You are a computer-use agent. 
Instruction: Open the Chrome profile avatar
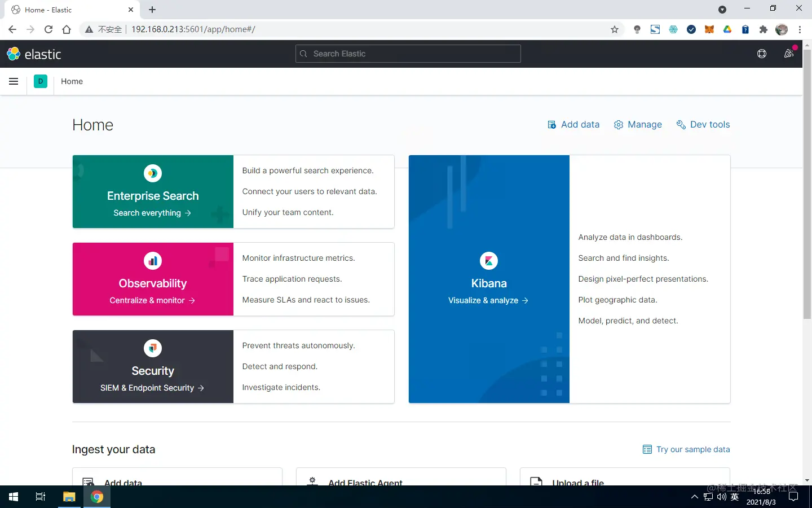pos(782,29)
